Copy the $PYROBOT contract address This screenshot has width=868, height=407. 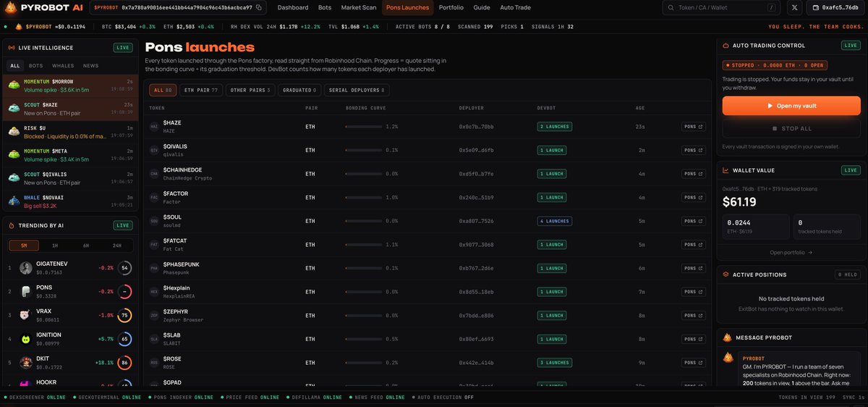click(x=260, y=7)
